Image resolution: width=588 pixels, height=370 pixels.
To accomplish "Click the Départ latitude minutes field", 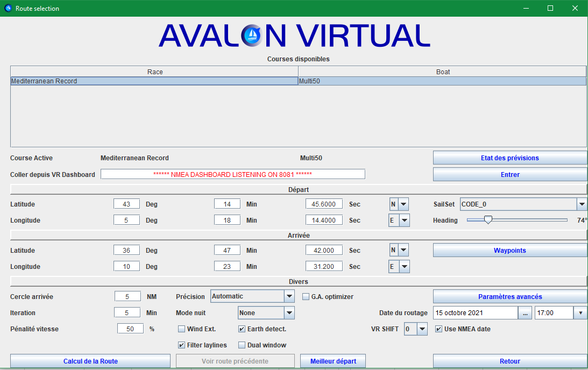I will point(227,204).
